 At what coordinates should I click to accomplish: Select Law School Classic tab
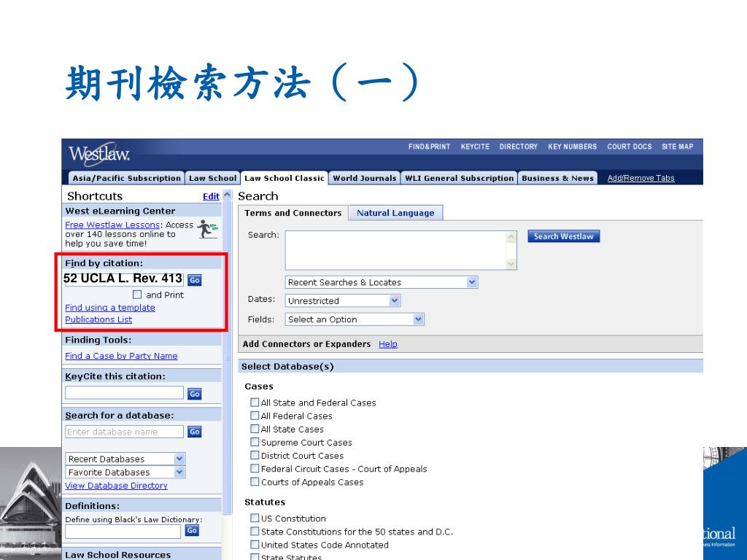click(285, 178)
